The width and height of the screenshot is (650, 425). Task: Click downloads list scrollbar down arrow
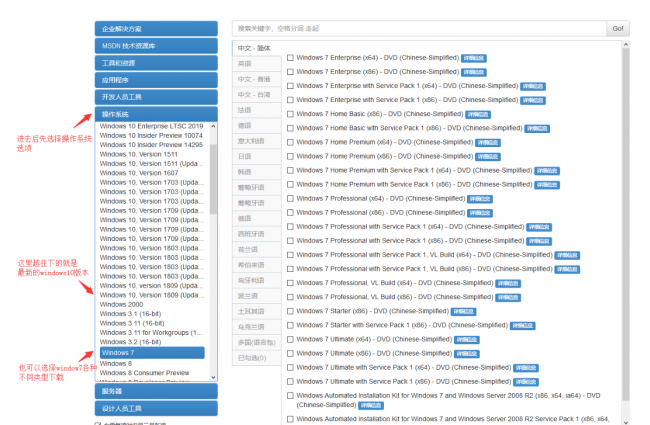tap(626, 423)
